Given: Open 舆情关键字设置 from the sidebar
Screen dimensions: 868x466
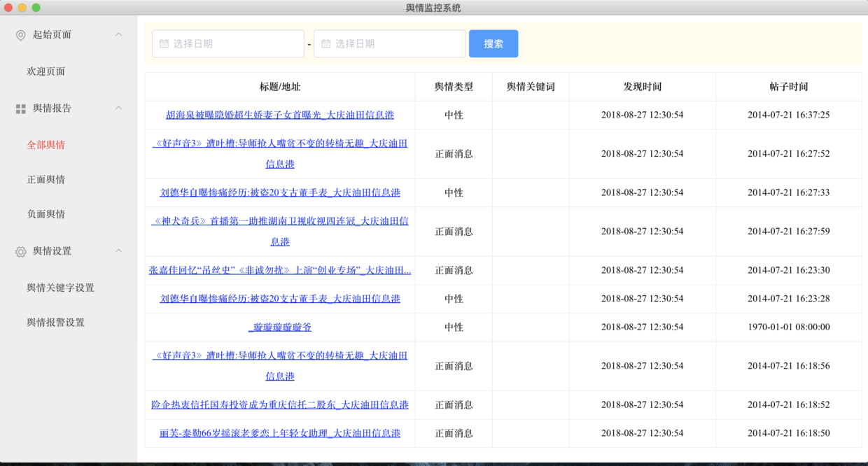Looking at the screenshot, I should (55, 286).
